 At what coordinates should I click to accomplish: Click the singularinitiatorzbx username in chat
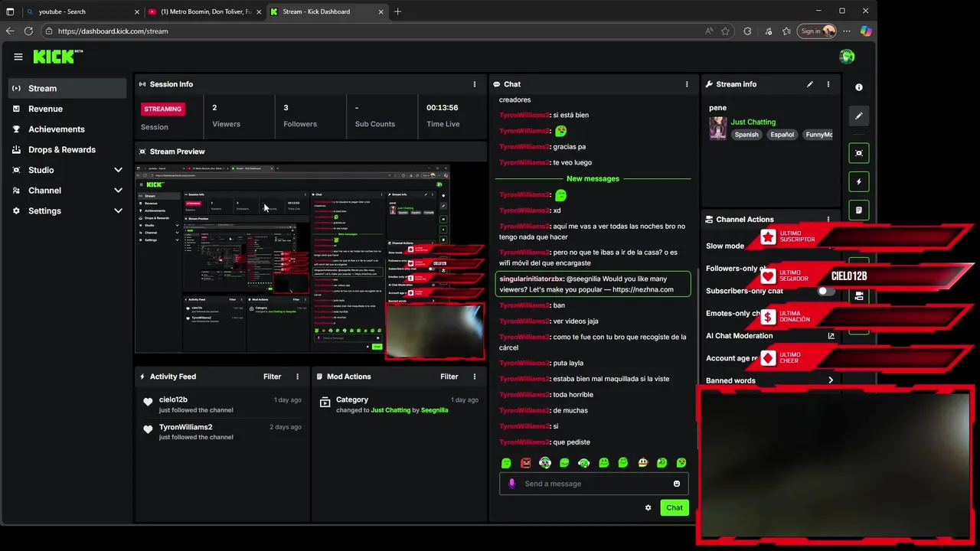[x=531, y=279]
